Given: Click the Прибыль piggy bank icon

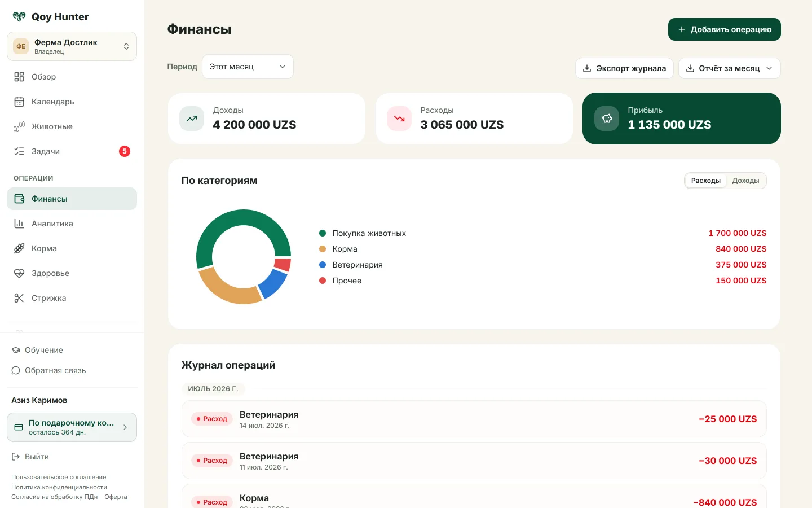Looking at the screenshot, I should point(607,119).
